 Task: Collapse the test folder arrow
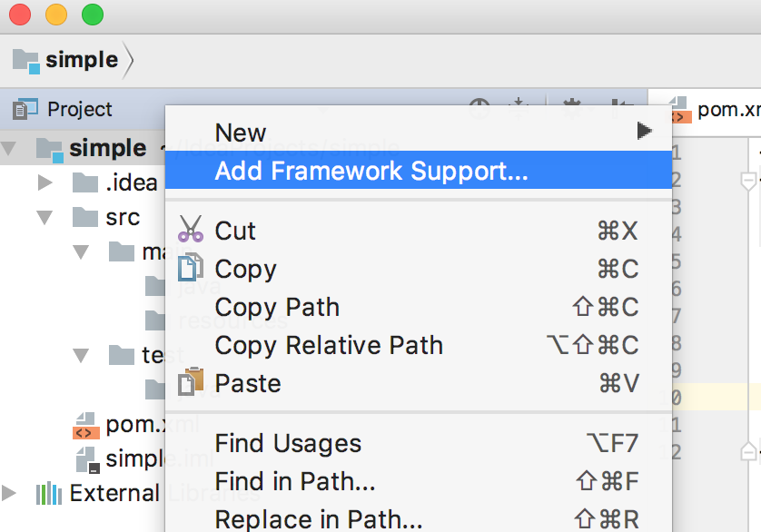tap(81, 355)
